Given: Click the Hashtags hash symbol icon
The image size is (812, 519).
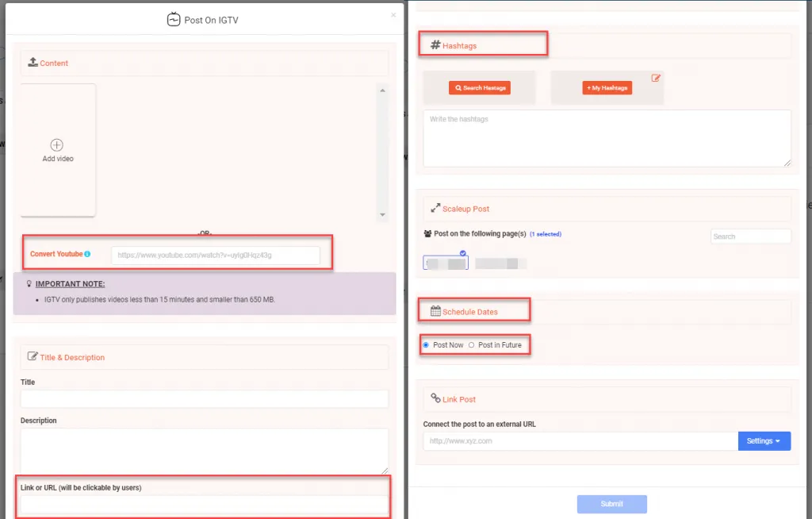Looking at the screenshot, I should point(435,45).
